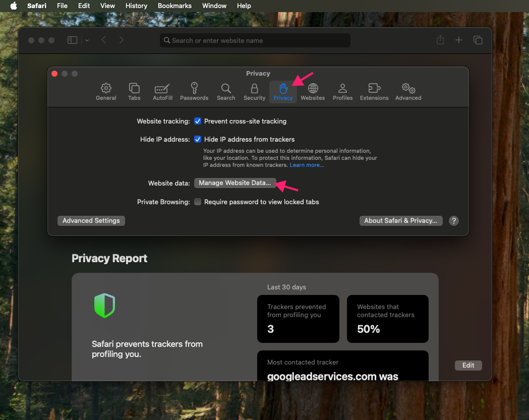The height and width of the screenshot is (420, 529).
Task: Enable Require password to view locked tabs
Action: tap(198, 202)
